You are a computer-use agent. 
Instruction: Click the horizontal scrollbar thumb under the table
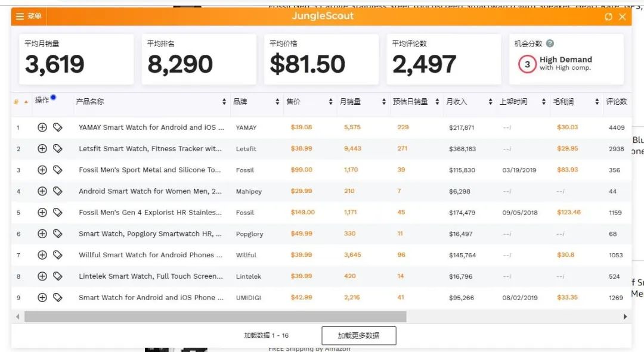pos(215,316)
